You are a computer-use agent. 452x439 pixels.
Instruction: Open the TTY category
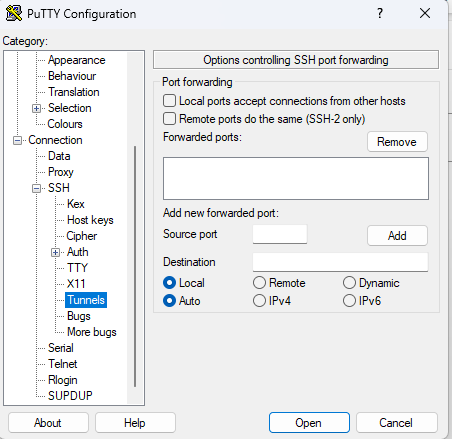point(77,268)
